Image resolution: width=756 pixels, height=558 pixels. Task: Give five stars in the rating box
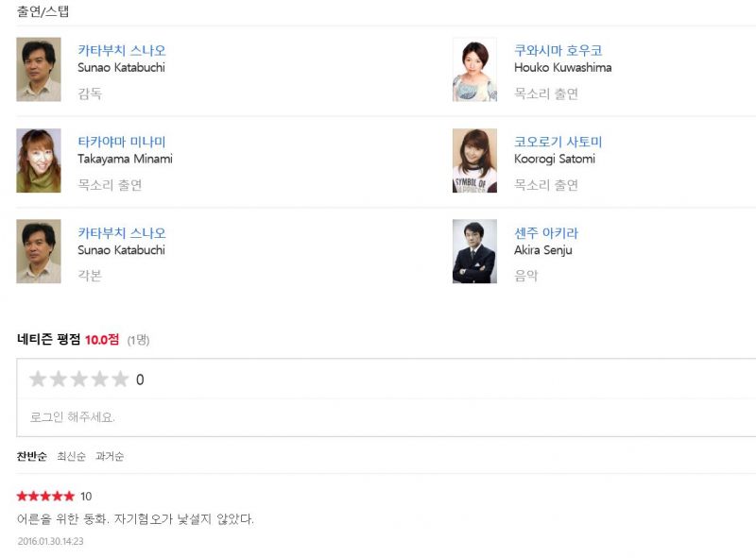120,380
